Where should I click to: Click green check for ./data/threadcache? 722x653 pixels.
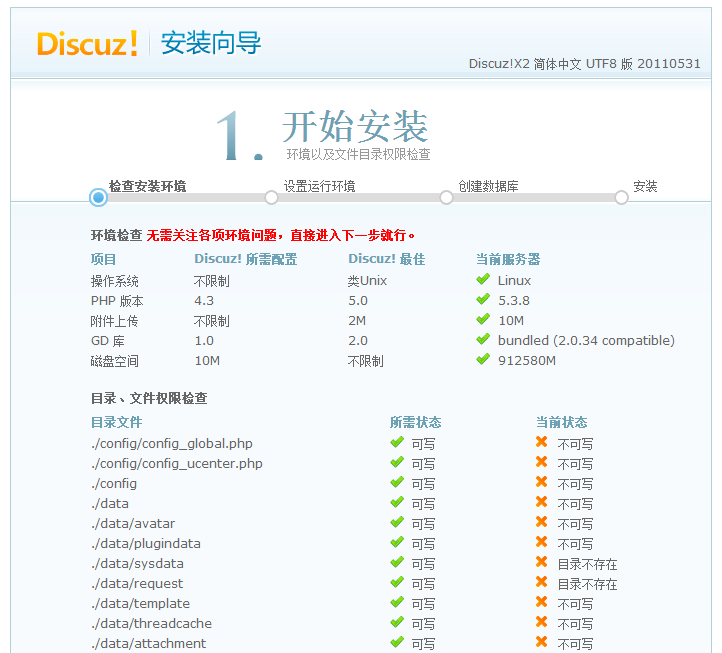[397, 622]
